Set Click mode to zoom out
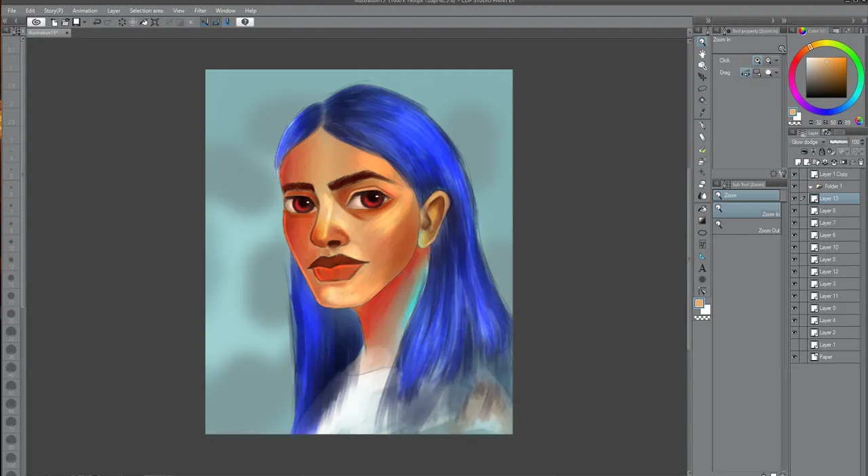Viewport: 868px width, 476px height. click(768, 60)
